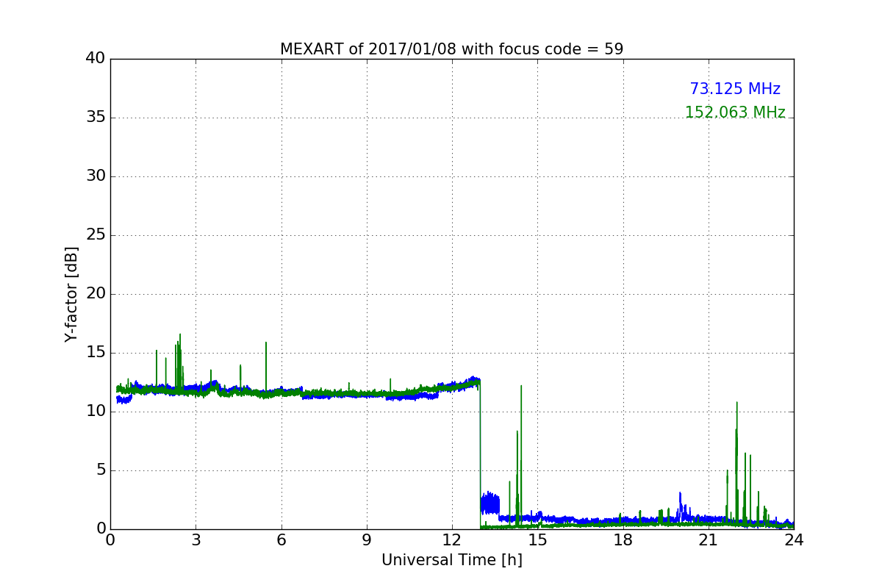Click the tallest green spike near 22 hours
Image resolution: width=882 pixels, height=588 pixels.
point(736,463)
